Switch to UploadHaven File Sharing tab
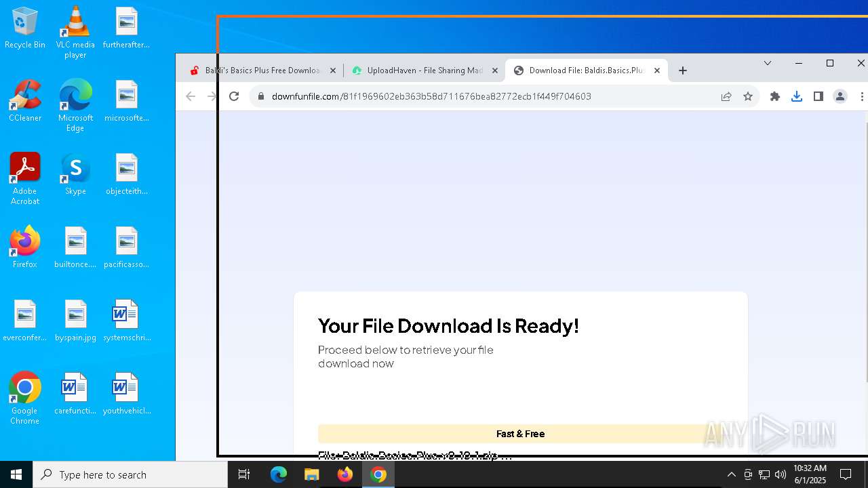Viewport: 868px width, 488px height. 425,70
